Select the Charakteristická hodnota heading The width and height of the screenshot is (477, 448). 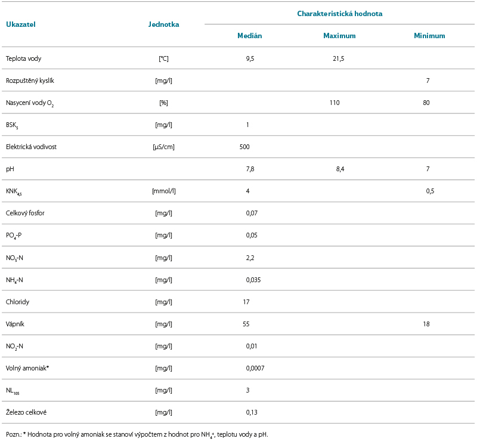[340, 13]
